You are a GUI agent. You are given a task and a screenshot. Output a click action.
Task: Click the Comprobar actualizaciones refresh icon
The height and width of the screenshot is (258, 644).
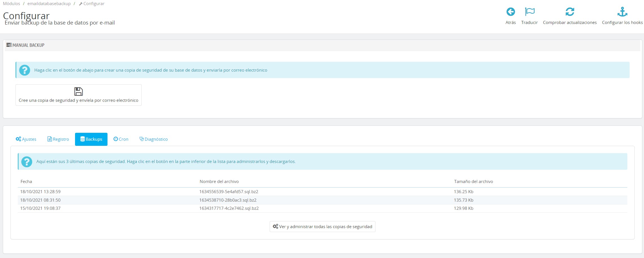pos(570,12)
